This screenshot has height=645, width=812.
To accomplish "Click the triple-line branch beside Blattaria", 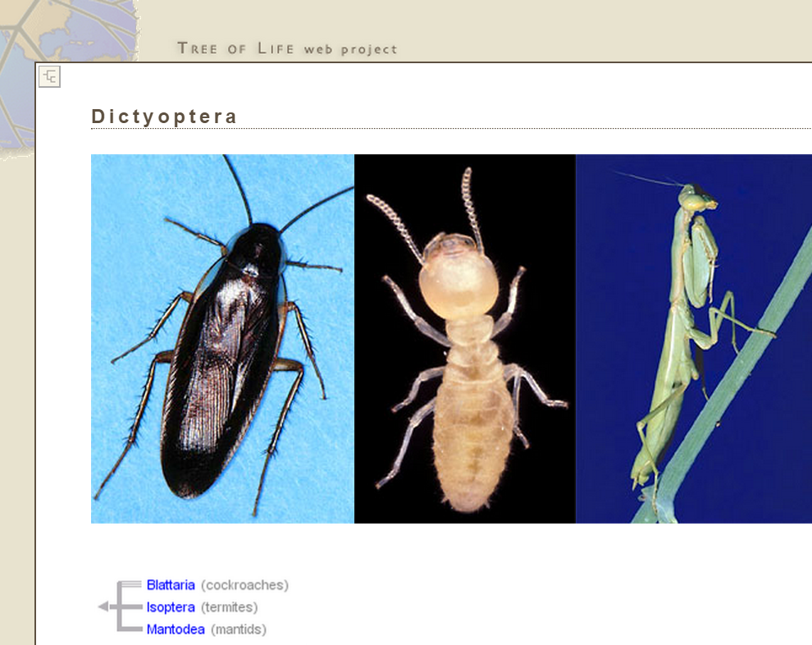I will 131,584.
